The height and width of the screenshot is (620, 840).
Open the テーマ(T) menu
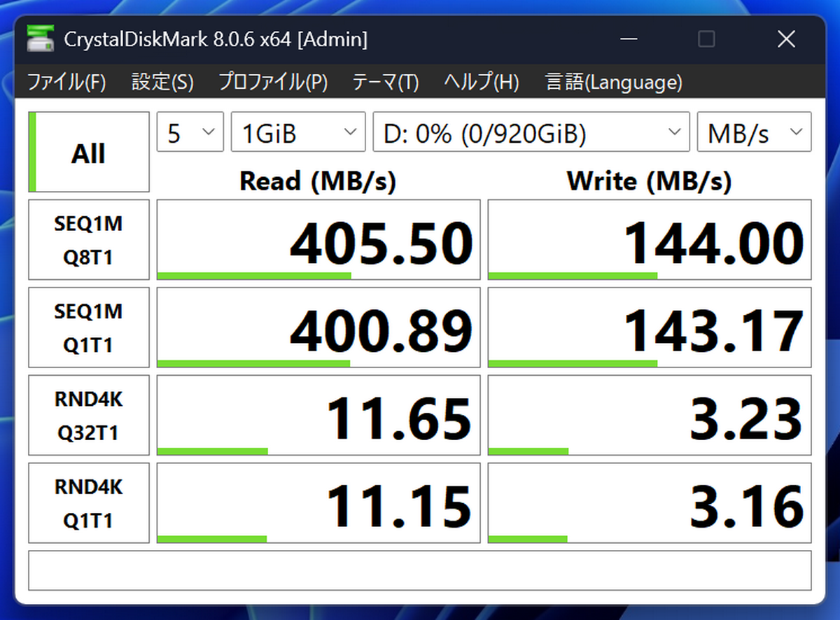click(386, 83)
